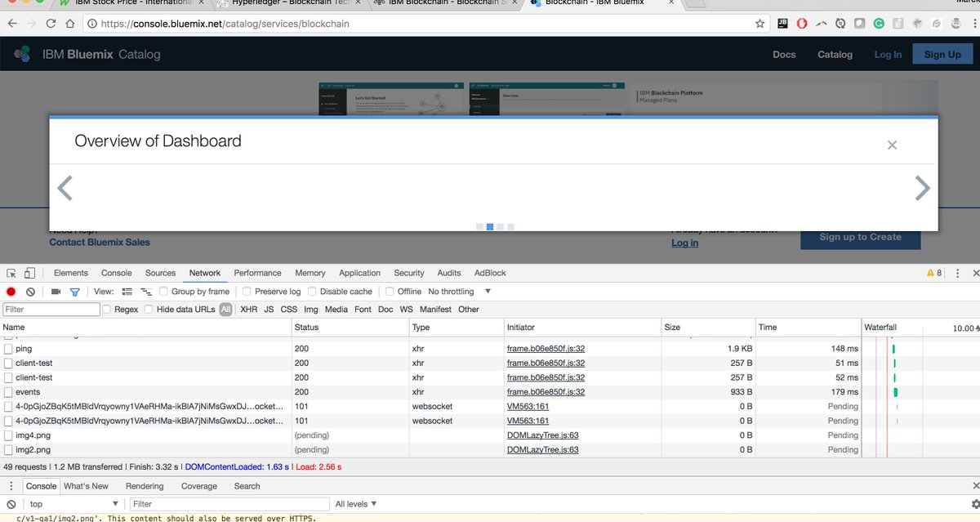
Task: Click the network Filter input field
Action: pyautogui.click(x=51, y=310)
